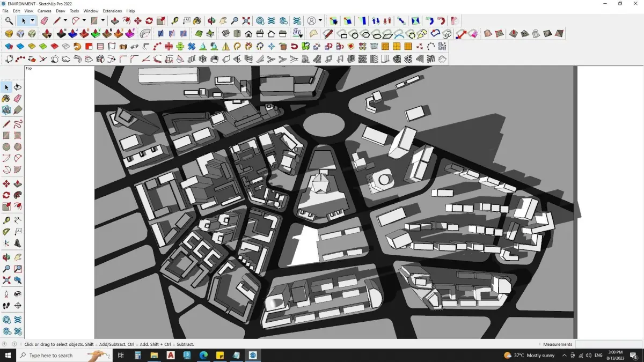Open the Edit menu
Viewport: 644px width, 362px height.
[x=17, y=11]
